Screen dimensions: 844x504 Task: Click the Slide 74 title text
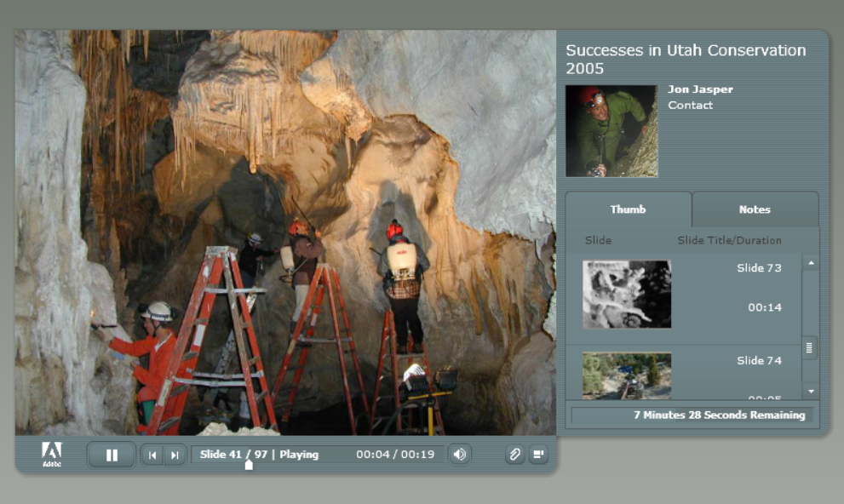point(759,360)
